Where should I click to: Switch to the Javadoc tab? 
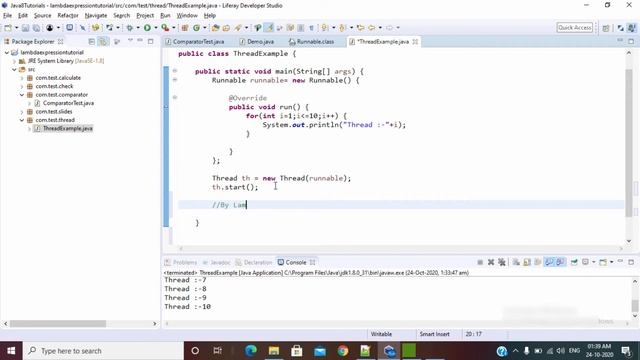click(x=217, y=262)
